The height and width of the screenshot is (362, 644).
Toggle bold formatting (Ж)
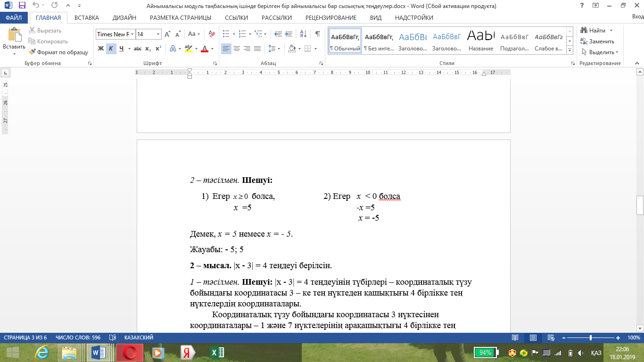(100, 49)
